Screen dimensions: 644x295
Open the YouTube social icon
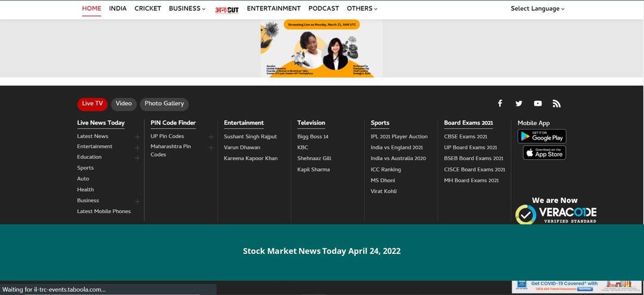[x=538, y=104]
